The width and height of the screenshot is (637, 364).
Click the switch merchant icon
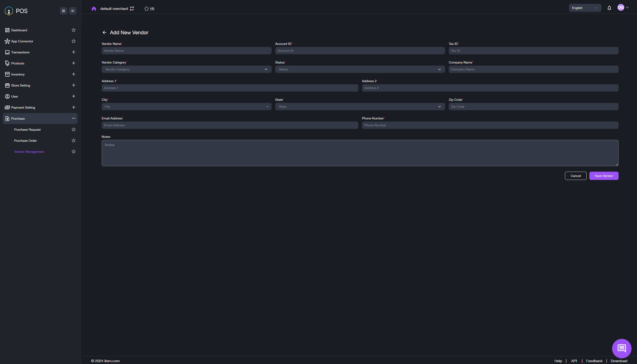[x=132, y=9]
